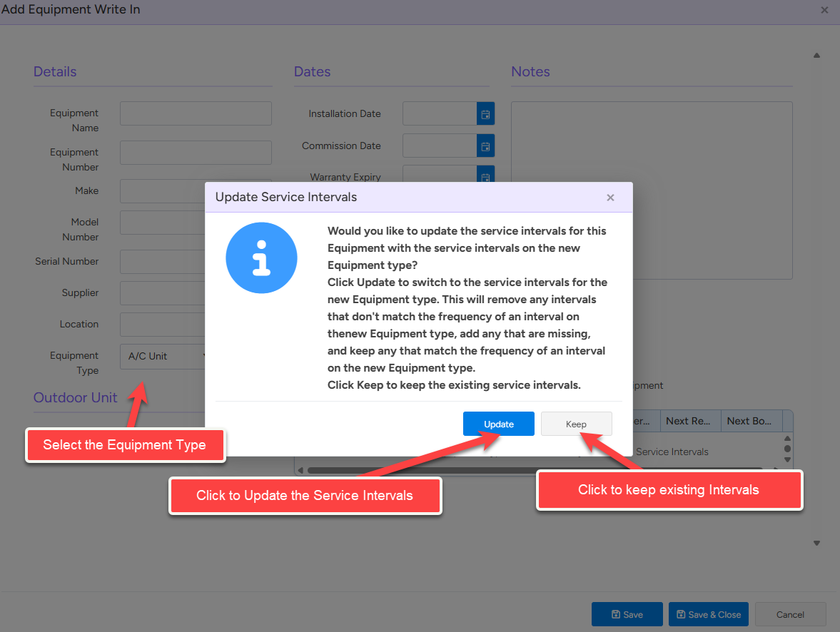Expand the Equipment Type dropdown
This screenshot has width=840, height=632.
pyautogui.click(x=166, y=357)
